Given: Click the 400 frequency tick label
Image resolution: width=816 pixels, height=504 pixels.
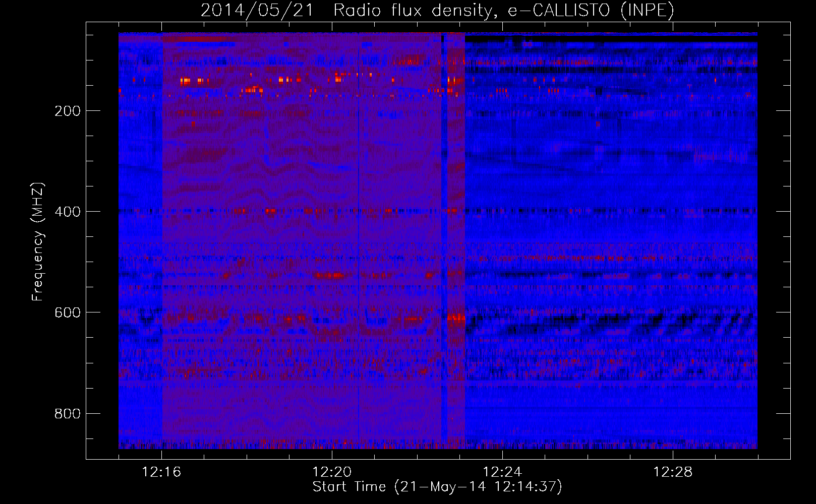Looking at the screenshot, I should tap(68, 212).
